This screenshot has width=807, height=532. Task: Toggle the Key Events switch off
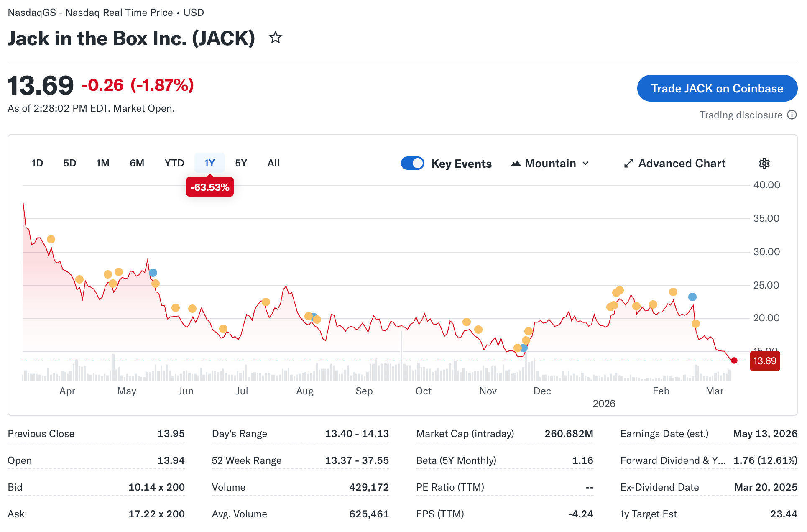412,163
